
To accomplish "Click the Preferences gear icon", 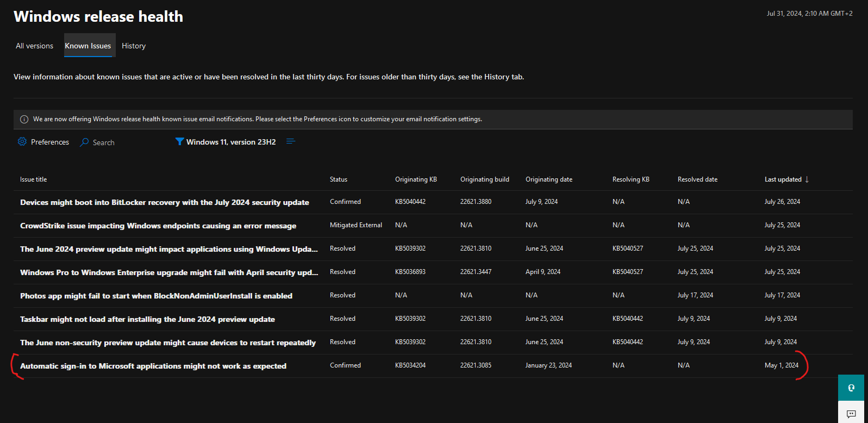I will pyautogui.click(x=22, y=142).
